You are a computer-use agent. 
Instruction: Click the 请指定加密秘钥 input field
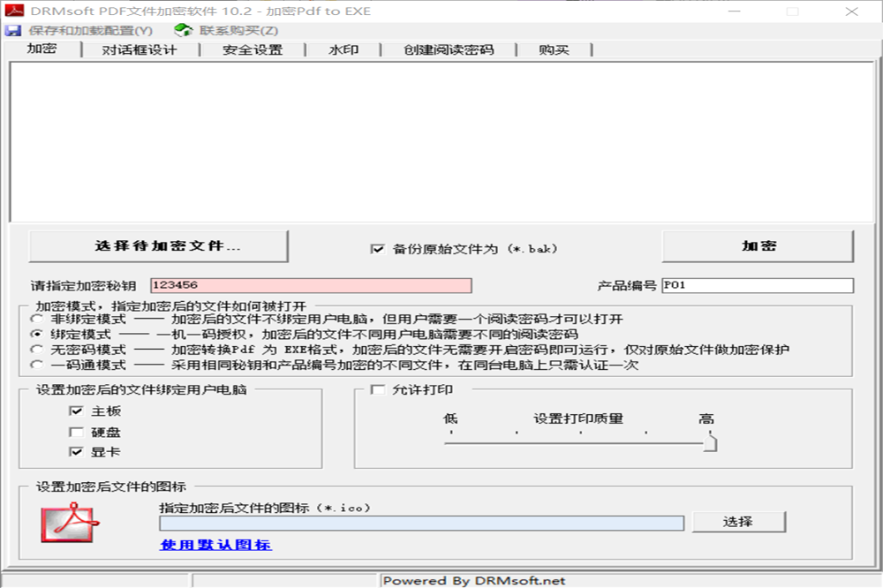click(311, 285)
